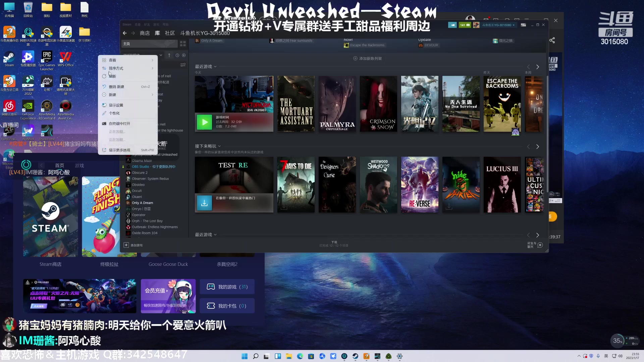Expand the 斗鱼机长YG-3015080 account dropdown
Image resolution: width=644 pixels, height=362 pixels.
[x=498, y=25]
